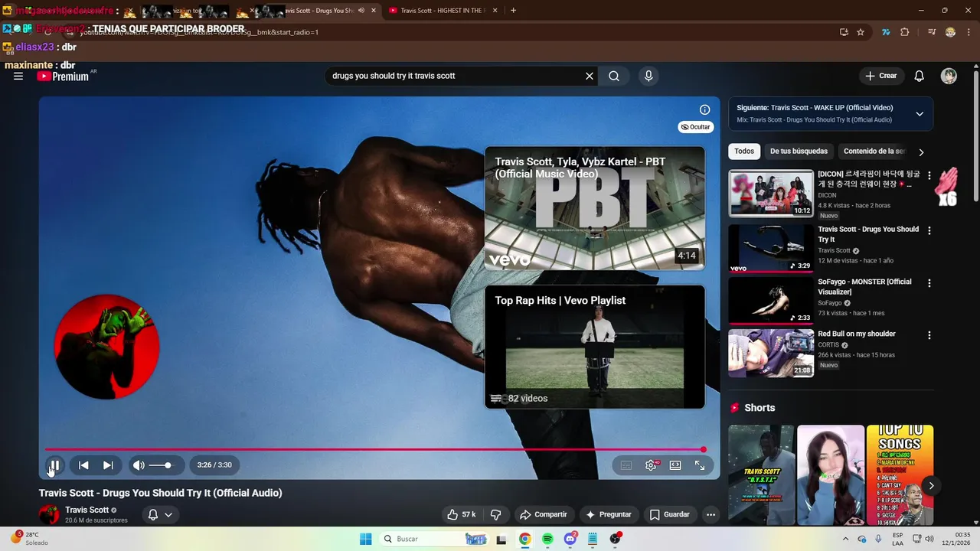Open SoFaygo - MONSTER video title
This screenshot has width=980, height=551.
[864, 287]
